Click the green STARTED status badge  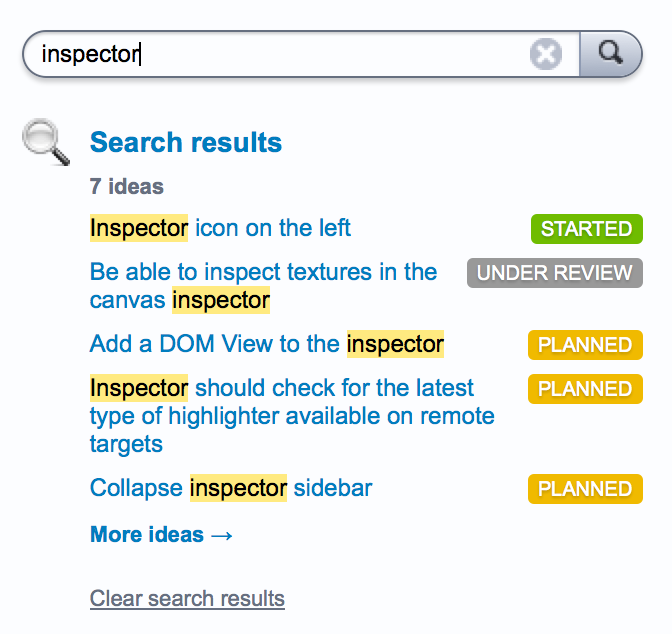coord(587,229)
